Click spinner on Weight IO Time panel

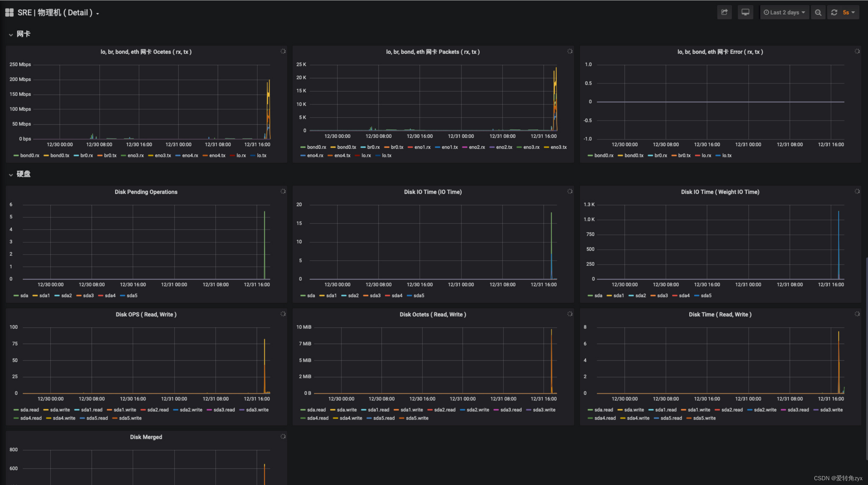(857, 191)
